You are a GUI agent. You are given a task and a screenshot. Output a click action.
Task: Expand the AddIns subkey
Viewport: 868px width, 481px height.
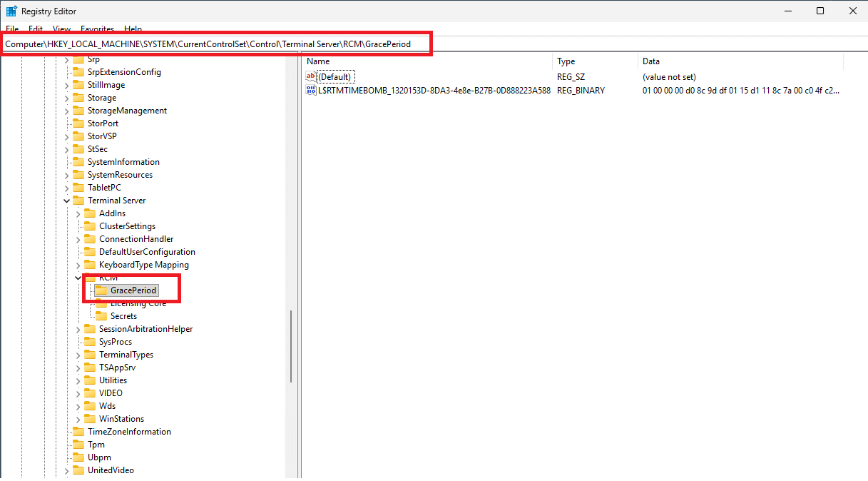(78, 213)
